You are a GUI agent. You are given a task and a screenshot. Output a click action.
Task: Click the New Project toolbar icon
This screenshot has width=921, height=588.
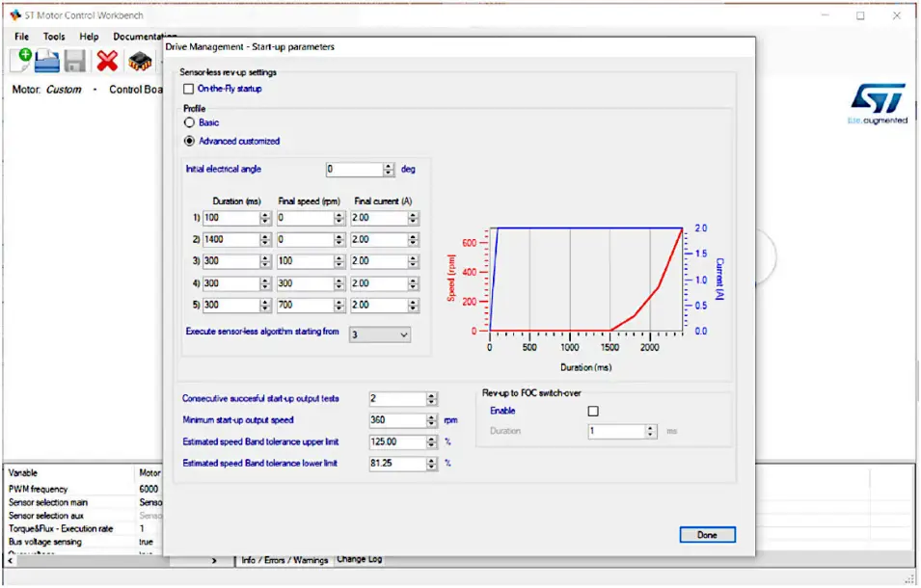(x=20, y=61)
